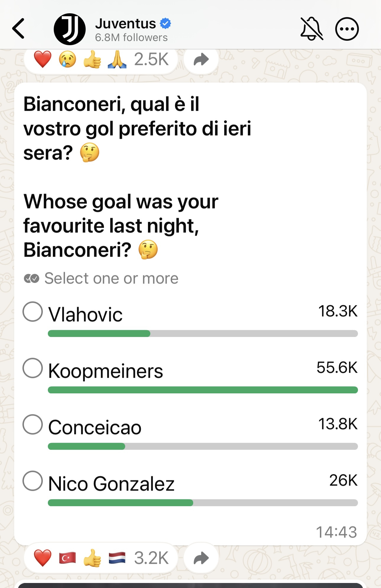
Task: Tap the crying face reaction emoji
Action: pyautogui.click(x=67, y=59)
